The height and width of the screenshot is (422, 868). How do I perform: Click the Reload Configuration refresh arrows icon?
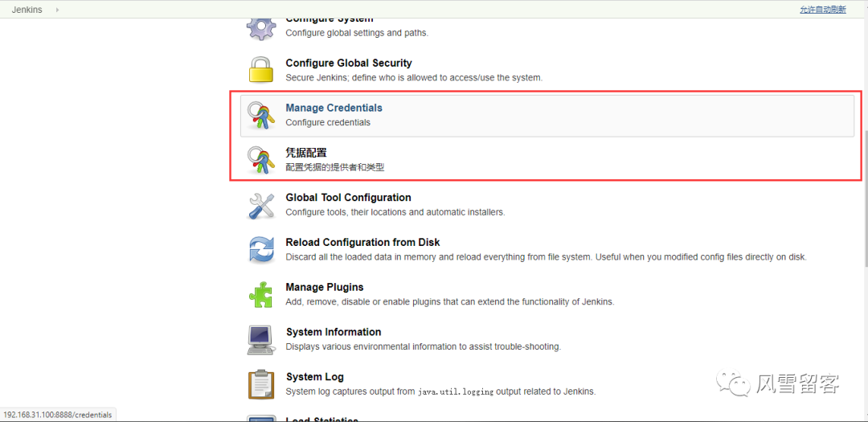click(260, 250)
